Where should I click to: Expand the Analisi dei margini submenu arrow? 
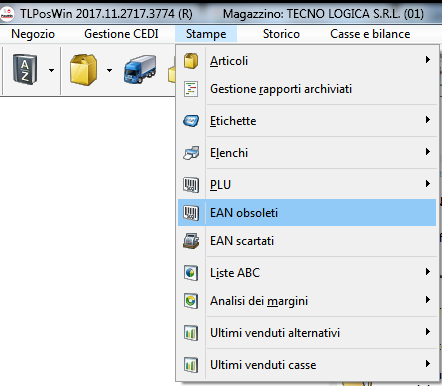pos(428,300)
